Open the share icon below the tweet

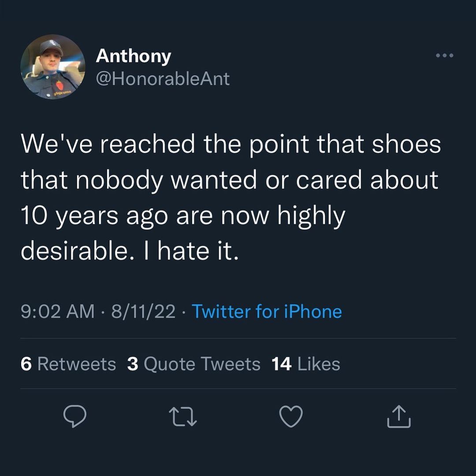pos(399,416)
